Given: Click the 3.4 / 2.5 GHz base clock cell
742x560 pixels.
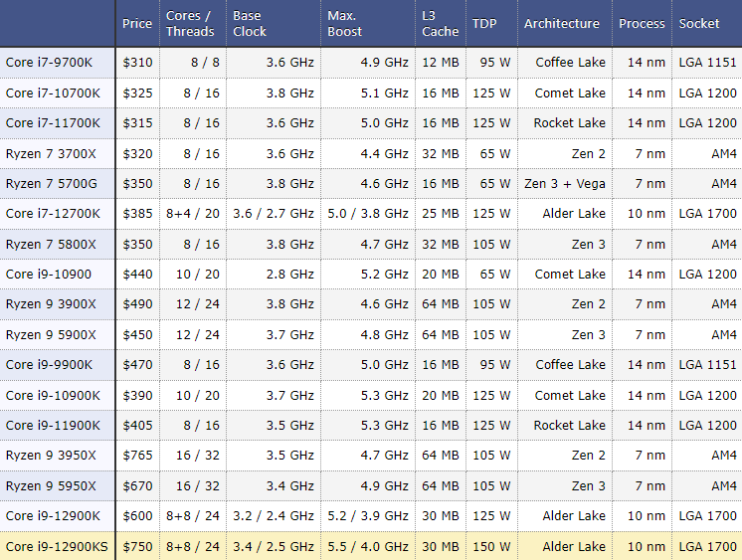Looking at the screenshot, I should 274,546.
